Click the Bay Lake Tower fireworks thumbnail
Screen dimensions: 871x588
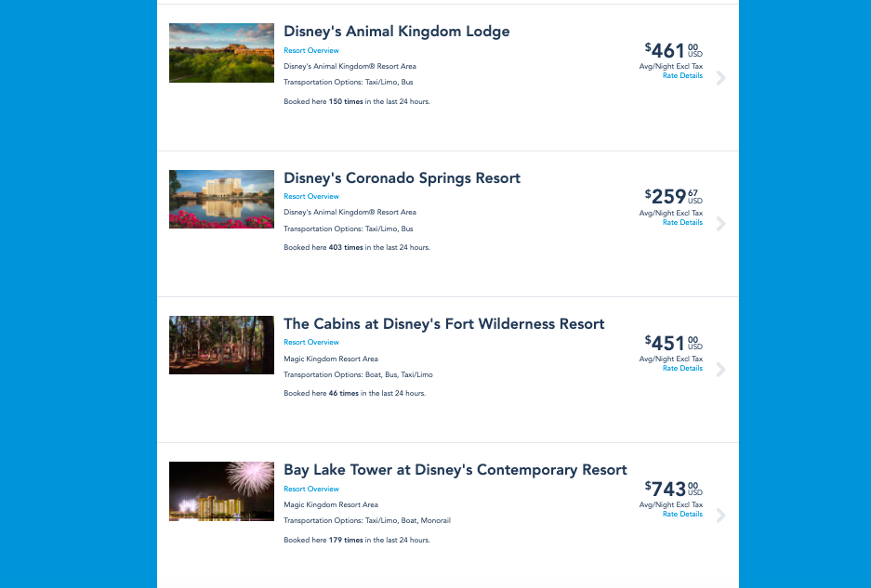click(x=221, y=491)
